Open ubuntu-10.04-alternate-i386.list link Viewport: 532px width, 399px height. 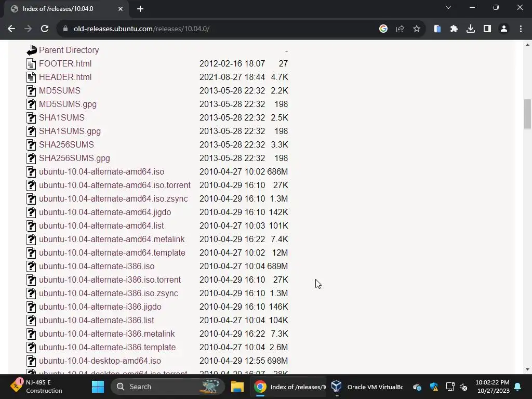pyautogui.click(x=96, y=320)
